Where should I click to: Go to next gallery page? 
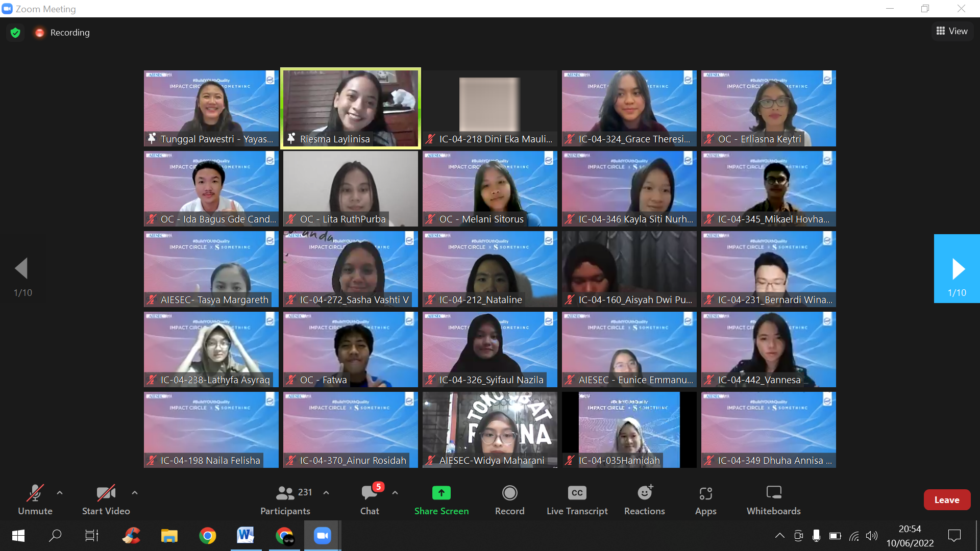point(957,269)
